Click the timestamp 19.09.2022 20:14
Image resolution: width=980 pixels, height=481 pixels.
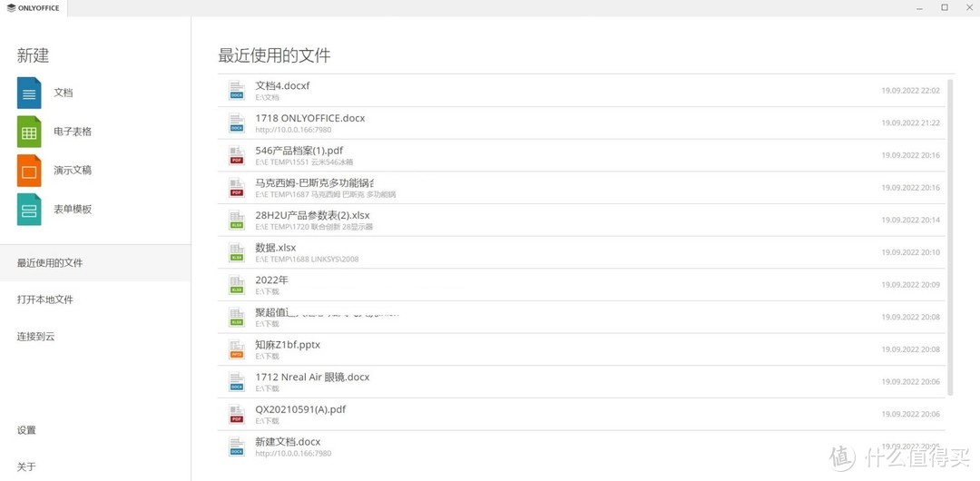pyautogui.click(x=911, y=221)
